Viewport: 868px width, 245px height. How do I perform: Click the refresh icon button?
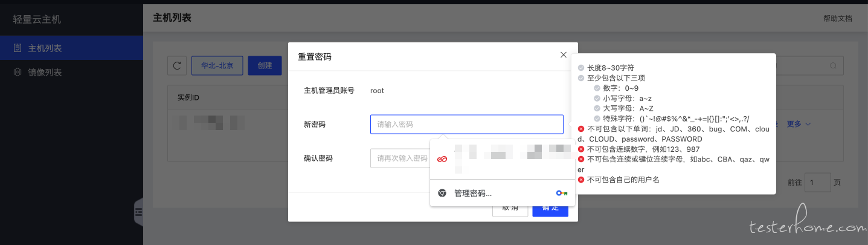(176, 65)
